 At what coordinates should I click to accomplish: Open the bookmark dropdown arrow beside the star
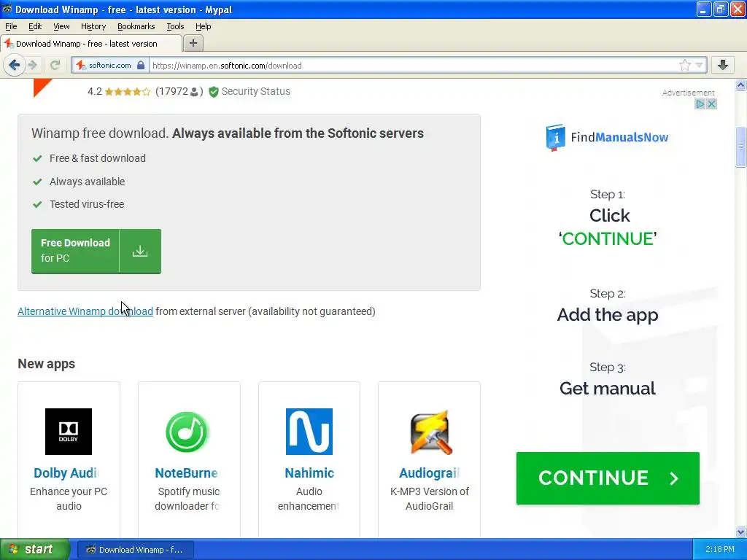pos(699,65)
